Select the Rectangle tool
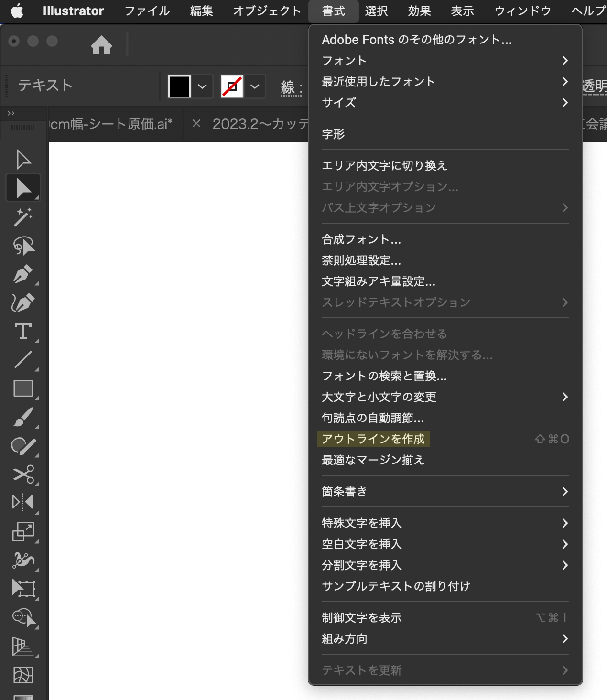Viewport: 607px width, 700px height. [x=23, y=388]
